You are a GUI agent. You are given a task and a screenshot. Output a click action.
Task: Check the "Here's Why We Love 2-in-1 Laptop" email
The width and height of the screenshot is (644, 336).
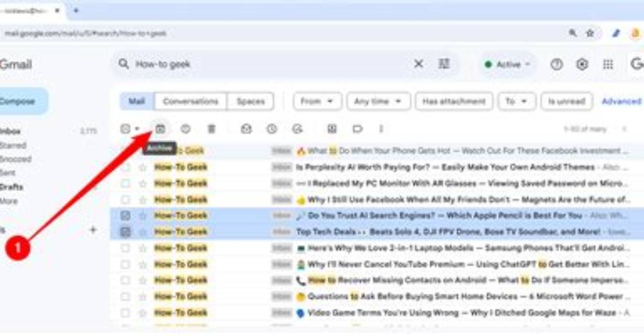125,248
